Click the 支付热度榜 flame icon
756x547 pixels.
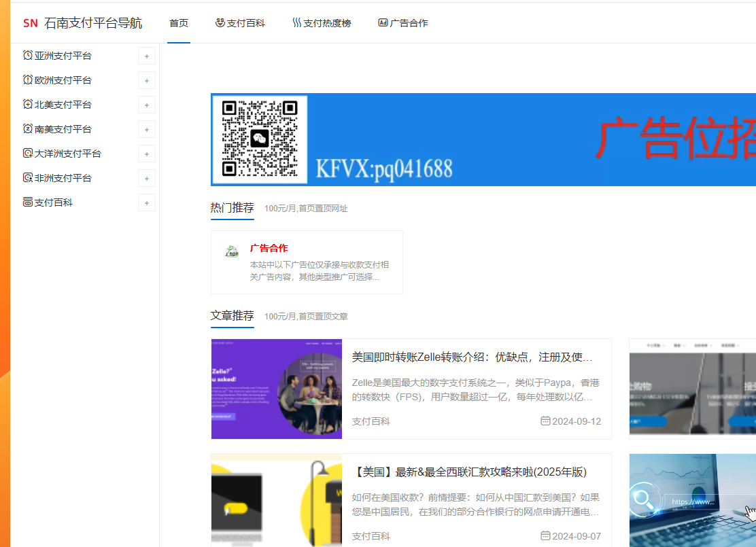297,22
